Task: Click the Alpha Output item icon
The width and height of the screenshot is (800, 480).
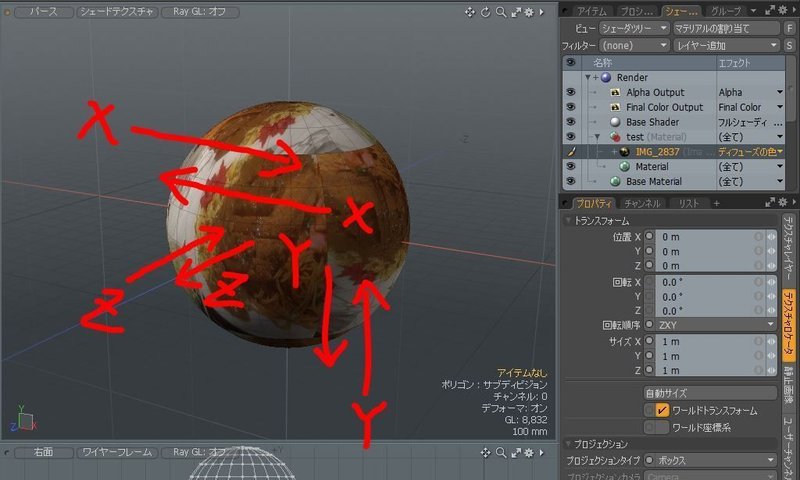Action: (615, 92)
